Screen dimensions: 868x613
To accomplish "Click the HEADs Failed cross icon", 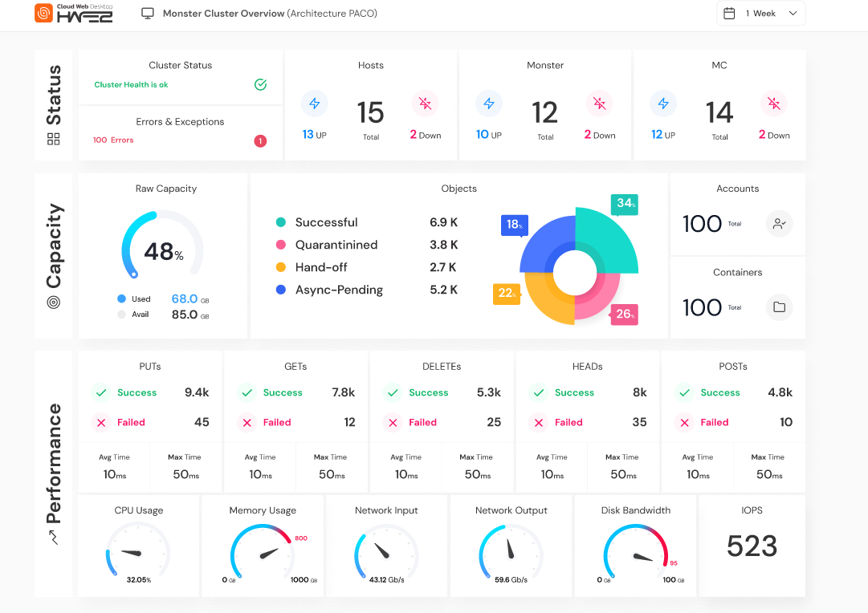I will (539, 423).
